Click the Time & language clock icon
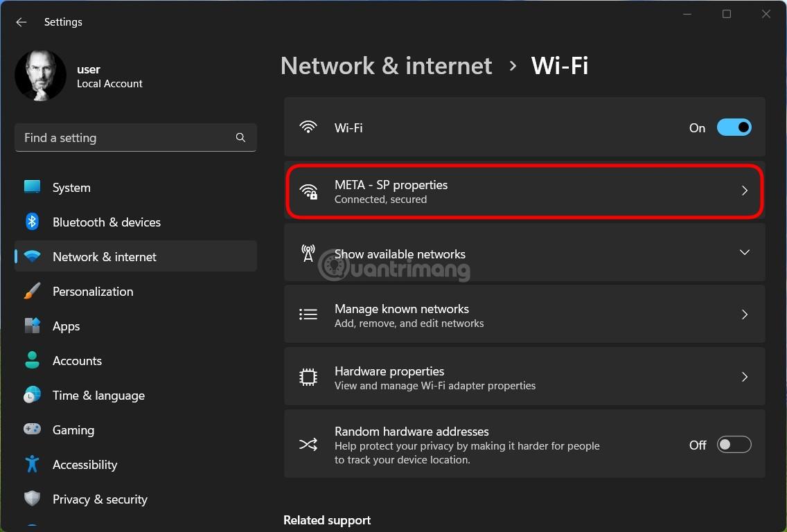 pos(32,394)
